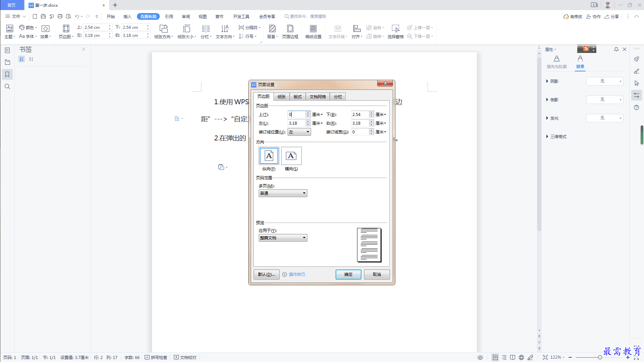Click the eye protection mode icon in status bar
Image resolution: width=644 pixels, height=362 pixels.
tap(480, 357)
